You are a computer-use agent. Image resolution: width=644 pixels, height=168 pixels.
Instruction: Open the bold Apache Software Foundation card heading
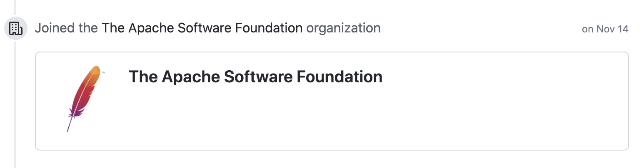click(255, 77)
